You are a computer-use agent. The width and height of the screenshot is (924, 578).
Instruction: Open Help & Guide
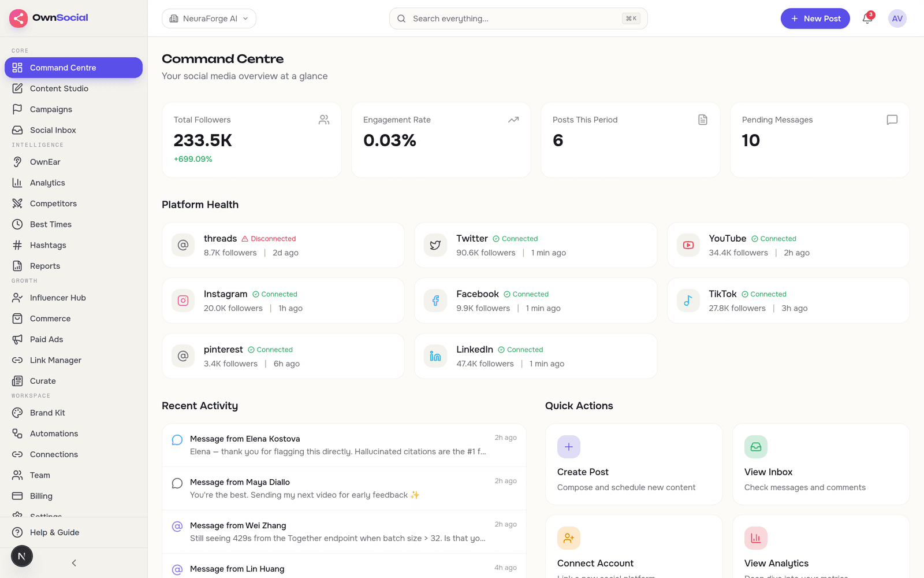(73, 532)
